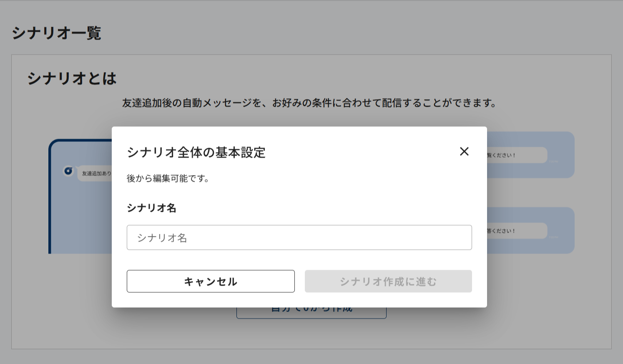Click the dialog title シナリオ全体の基本設定
The image size is (623, 364).
pyautogui.click(x=196, y=153)
